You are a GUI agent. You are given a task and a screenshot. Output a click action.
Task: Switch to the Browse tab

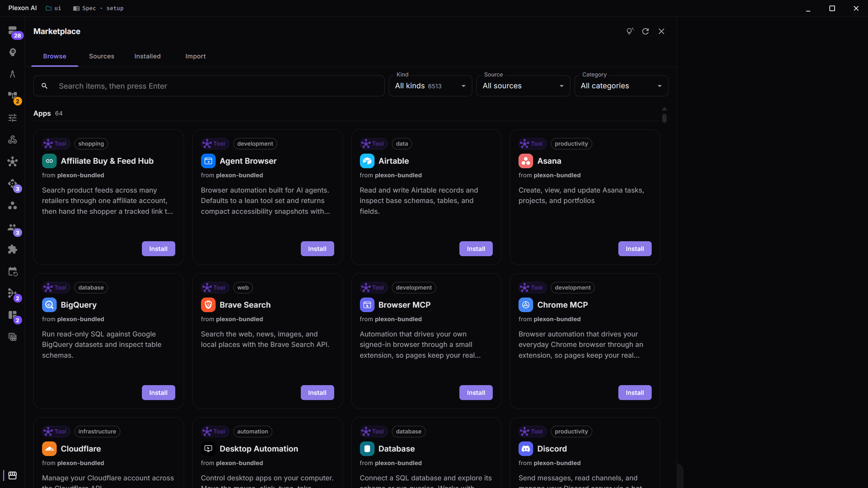tap(55, 56)
